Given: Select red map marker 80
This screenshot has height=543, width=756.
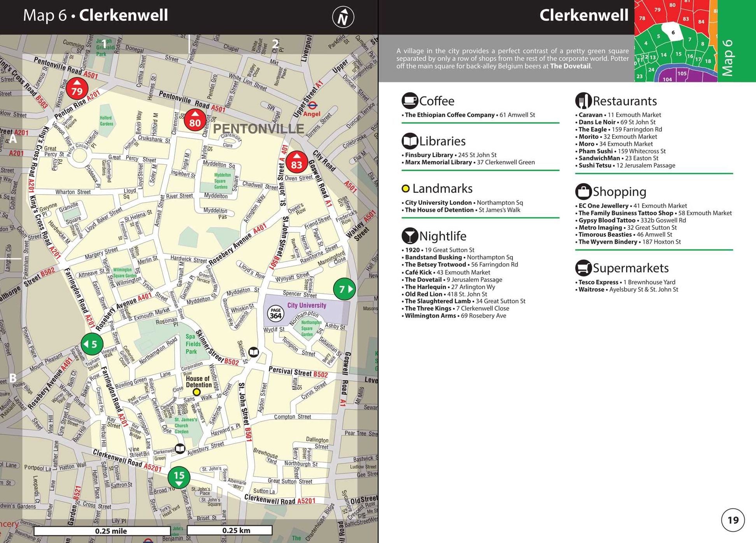Looking at the screenshot, I should (x=195, y=120).
